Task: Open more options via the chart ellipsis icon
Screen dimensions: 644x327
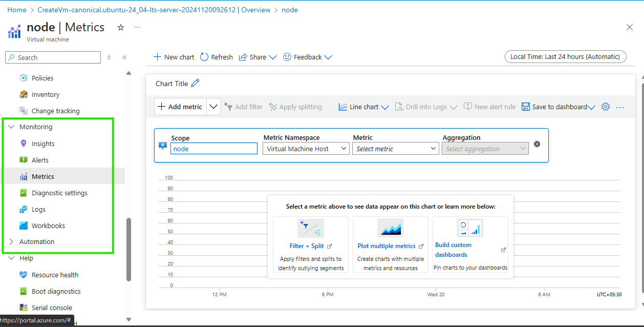Action: pos(620,107)
